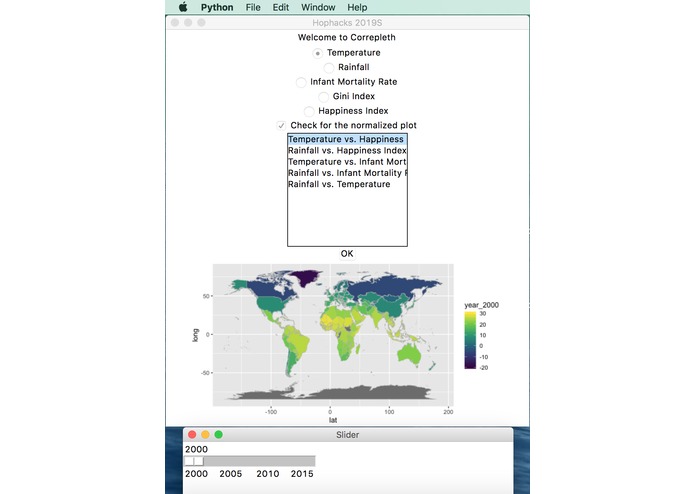Select the Infant Mortality Rate option
695x494 pixels.
pos(301,82)
